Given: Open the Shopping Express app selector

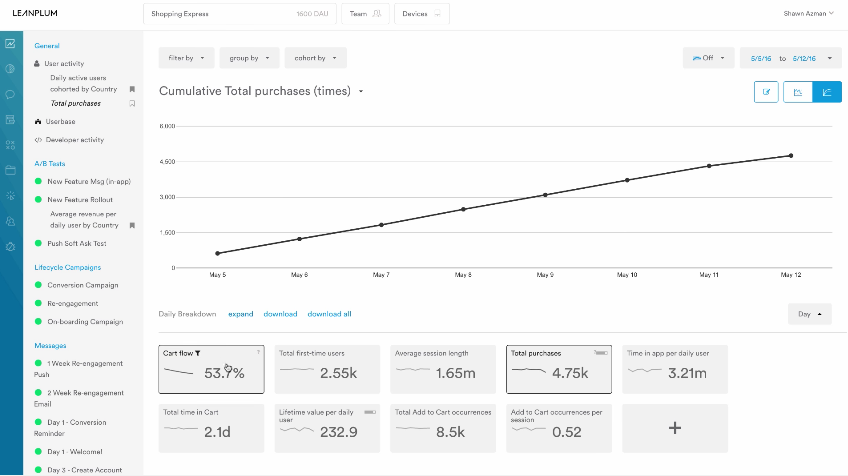Looking at the screenshot, I should click(240, 14).
